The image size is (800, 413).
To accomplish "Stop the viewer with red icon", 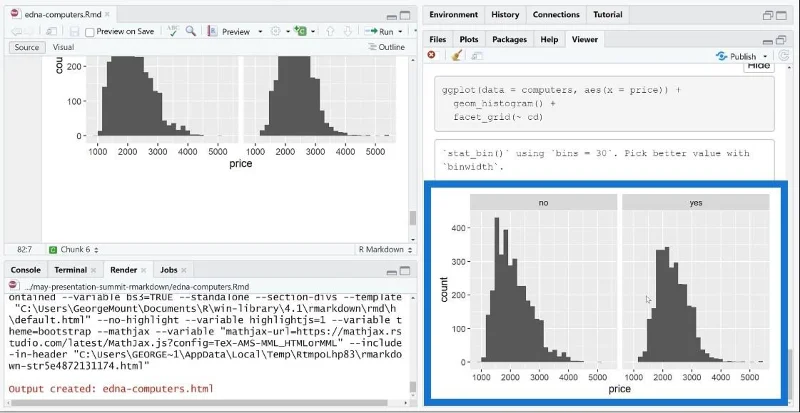I will (x=432, y=55).
